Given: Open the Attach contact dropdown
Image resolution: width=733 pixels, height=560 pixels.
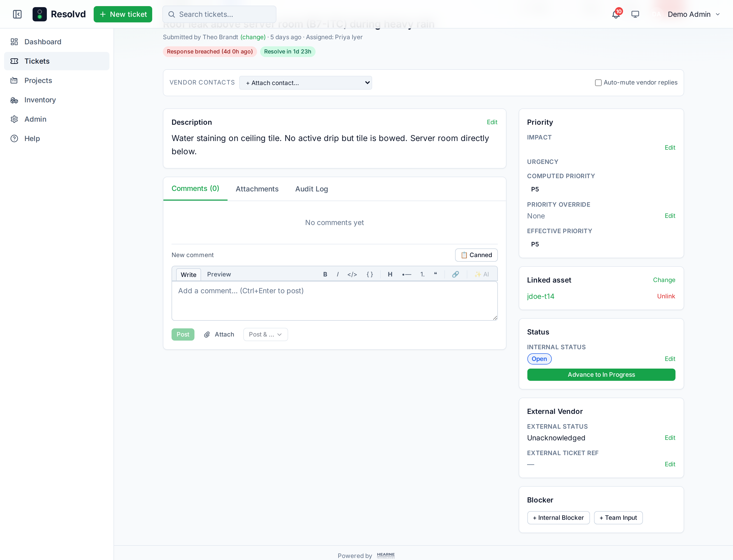Looking at the screenshot, I should (305, 83).
